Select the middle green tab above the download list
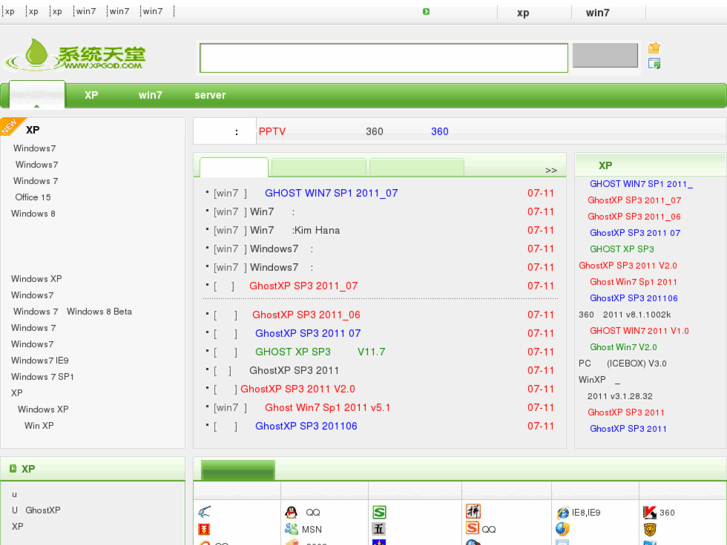This screenshot has width=727, height=545. click(319, 167)
